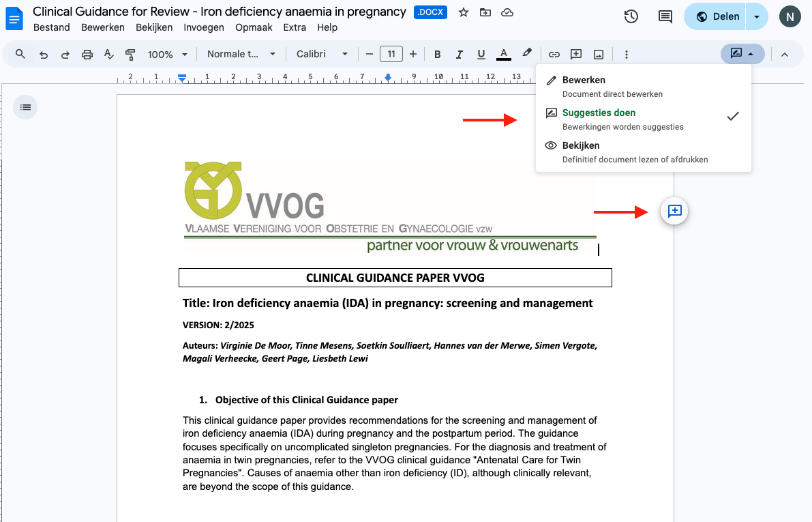
Task: Show more toolbar options
Action: point(626,55)
